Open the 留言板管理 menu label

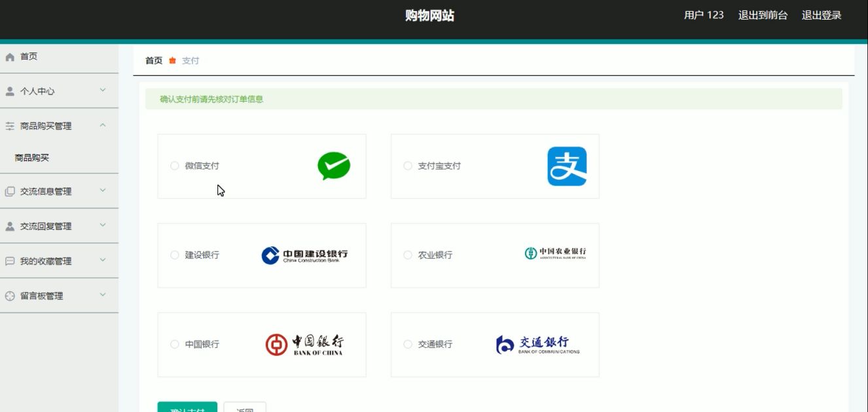(41, 296)
